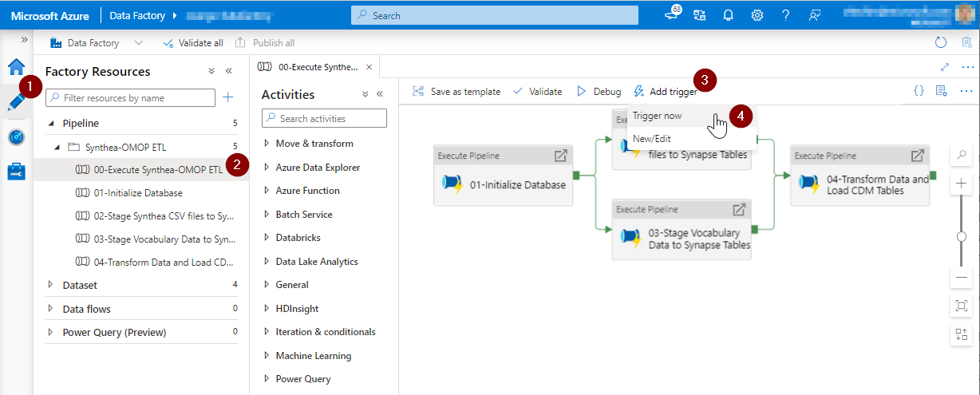Open the Add trigger menu

pos(666,92)
